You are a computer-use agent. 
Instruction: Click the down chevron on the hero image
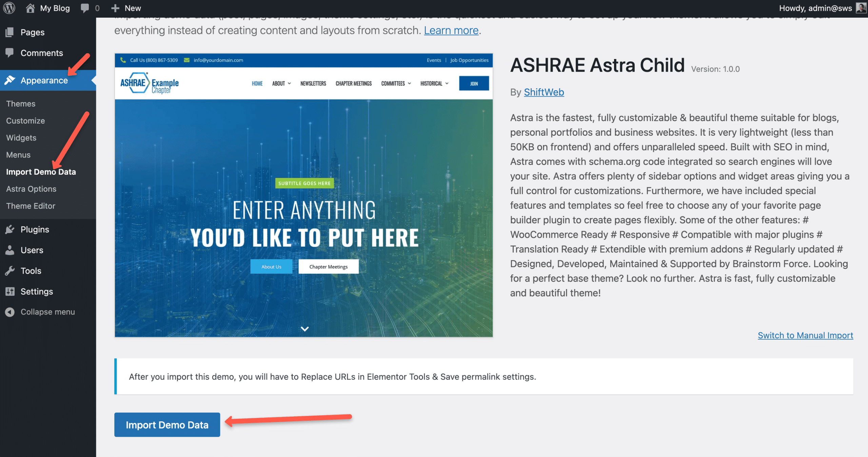304,329
